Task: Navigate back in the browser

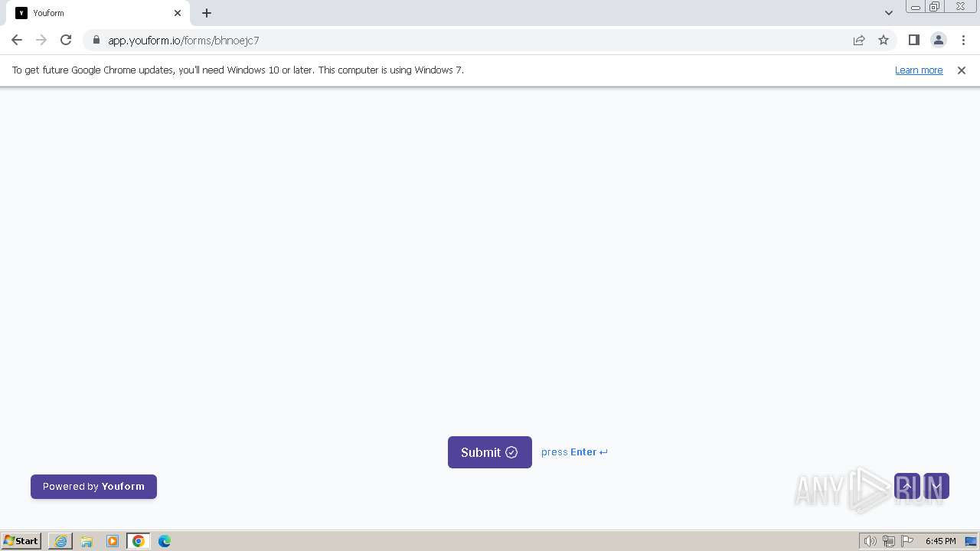Action: (17, 40)
